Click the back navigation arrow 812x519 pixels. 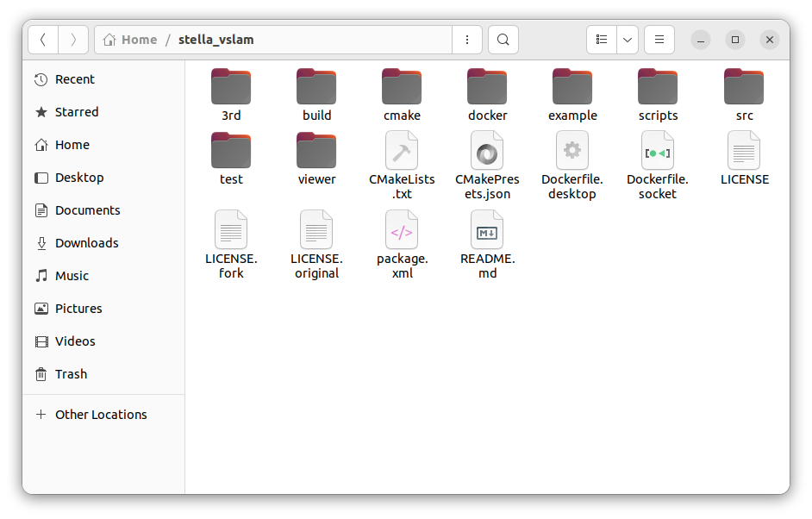pyautogui.click(x=43, y=40)
